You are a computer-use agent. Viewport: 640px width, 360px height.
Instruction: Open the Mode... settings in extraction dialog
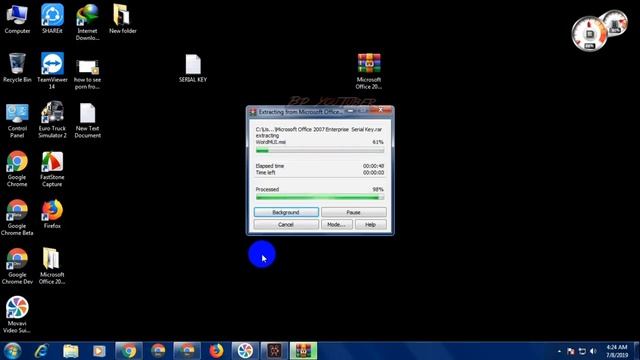pos(336,224)
